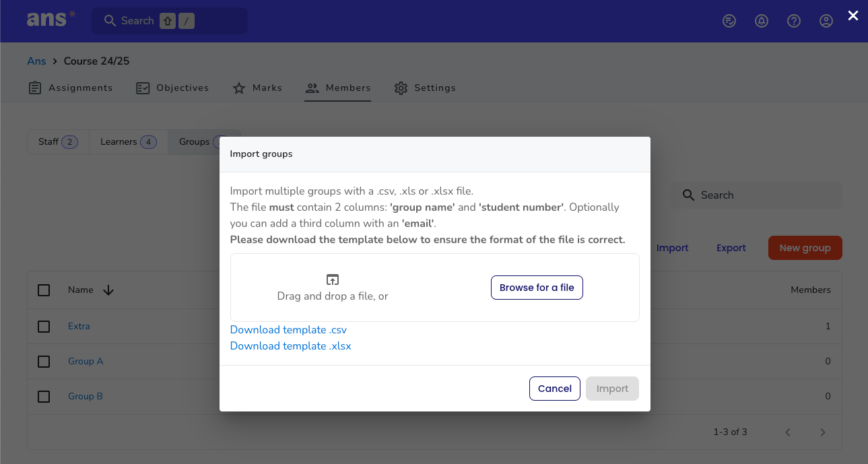The image size is (868, 464).
Task: Open the help question mark icon
Action: (x=794, y=21)
